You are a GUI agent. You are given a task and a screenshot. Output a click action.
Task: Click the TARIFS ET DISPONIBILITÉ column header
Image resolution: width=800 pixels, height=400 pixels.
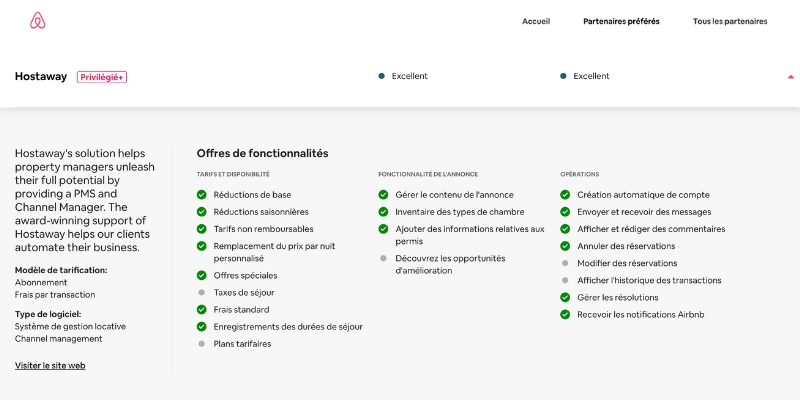point(233,174)
